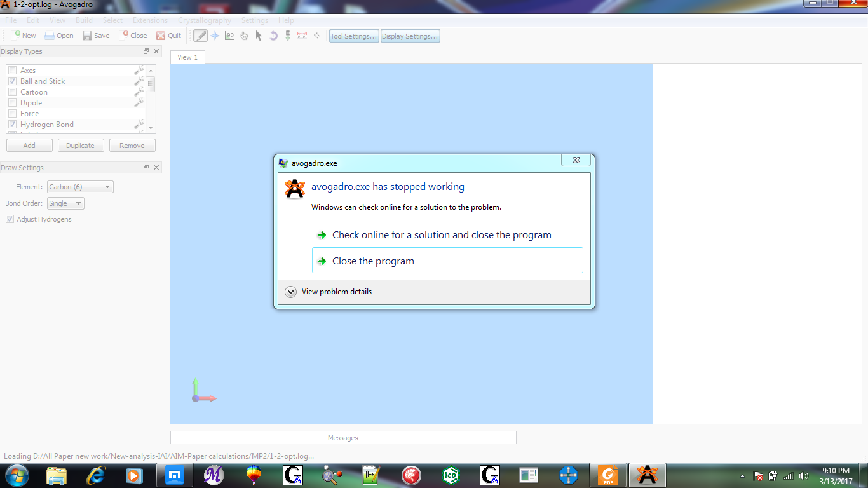
Task: Open the Build menu
Action: pyautogui.click(x=84, y=20)
